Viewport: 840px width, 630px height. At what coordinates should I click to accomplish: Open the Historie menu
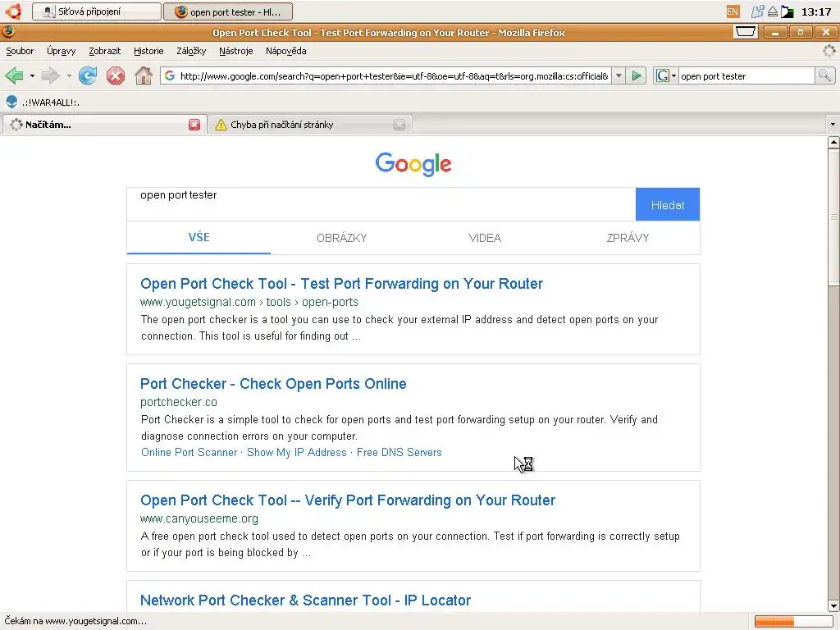148,51
